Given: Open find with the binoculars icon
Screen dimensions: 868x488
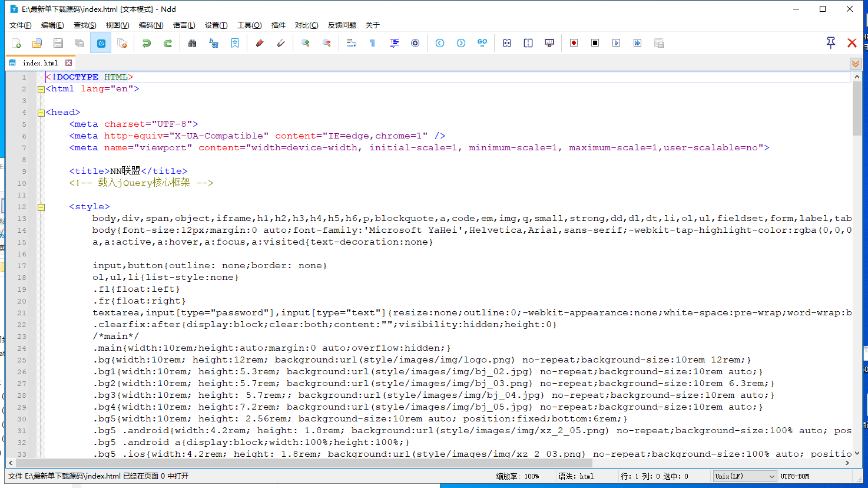Looking at the screenshot, I should pos(193,43).
